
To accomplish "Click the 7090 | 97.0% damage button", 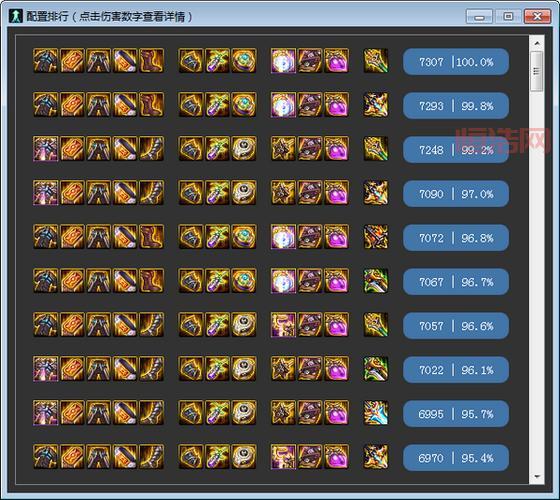I will click(456, 194).
